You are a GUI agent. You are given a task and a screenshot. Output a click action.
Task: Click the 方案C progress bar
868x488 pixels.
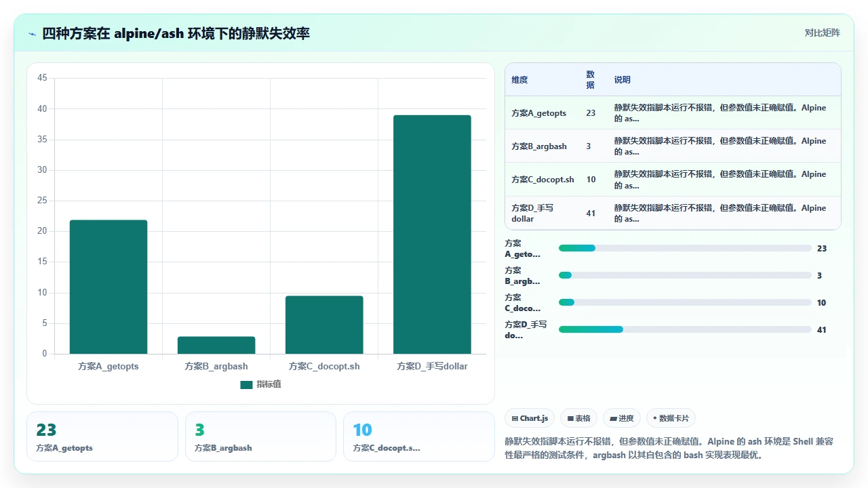685,302
